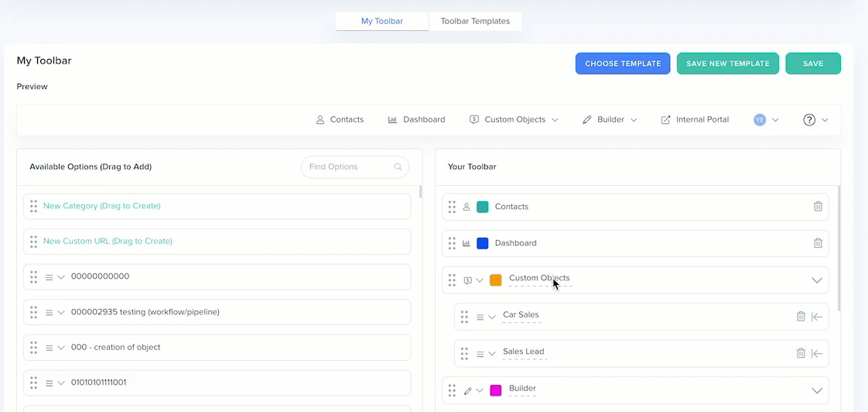
Task: Click drag handle of Sales Lead row
Action: point(464,353)
